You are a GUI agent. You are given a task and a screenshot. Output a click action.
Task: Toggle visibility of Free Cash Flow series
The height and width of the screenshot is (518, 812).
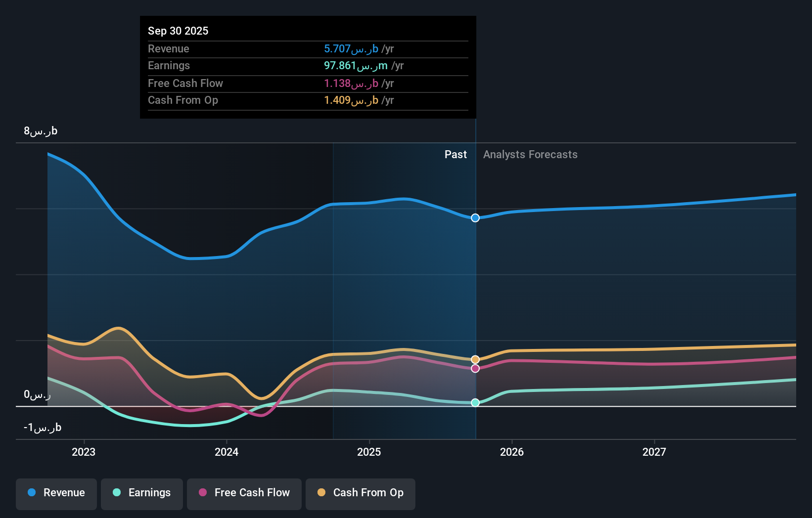point(244,493)
